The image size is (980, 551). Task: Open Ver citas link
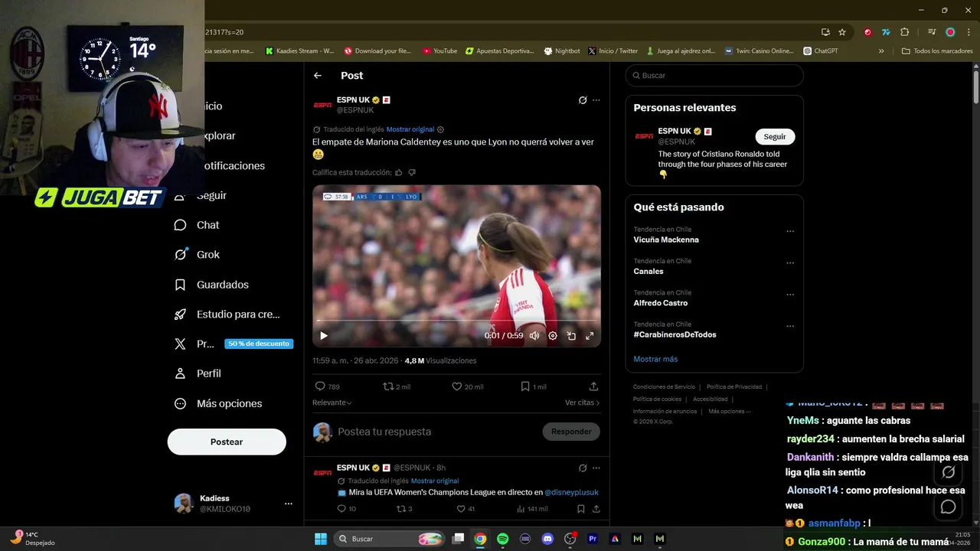[582, 403]
